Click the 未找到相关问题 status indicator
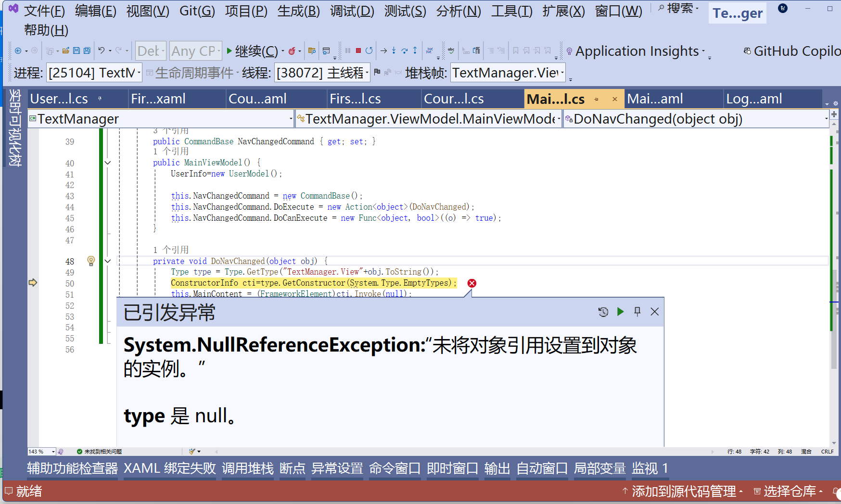 coord(99,452)
